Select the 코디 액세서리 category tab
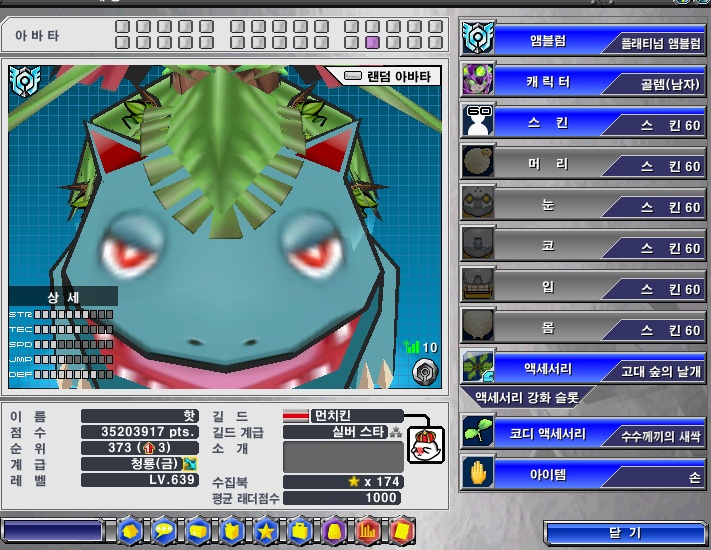711x550 pixels. coord(548,434)
